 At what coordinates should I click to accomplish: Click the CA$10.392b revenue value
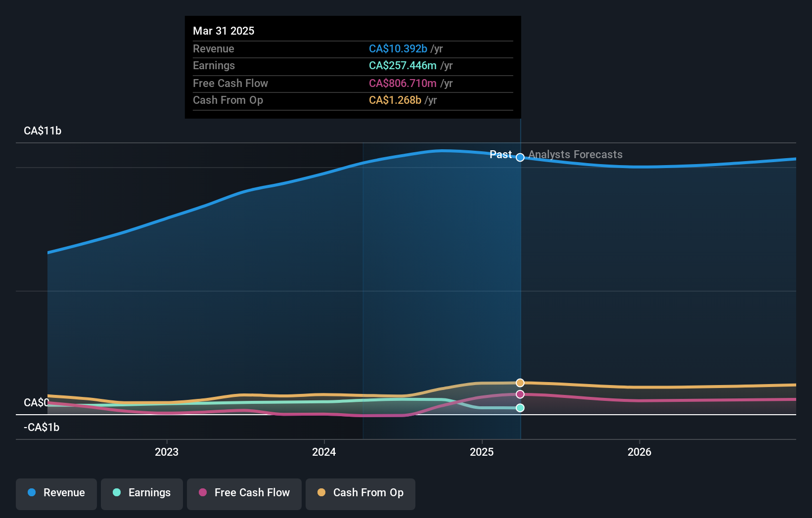pos(398,48)
